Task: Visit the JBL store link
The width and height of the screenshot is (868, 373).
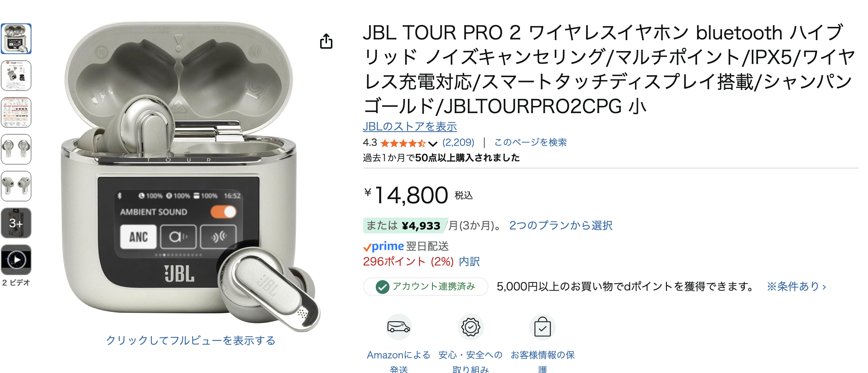Action: (x=410, y=126)
